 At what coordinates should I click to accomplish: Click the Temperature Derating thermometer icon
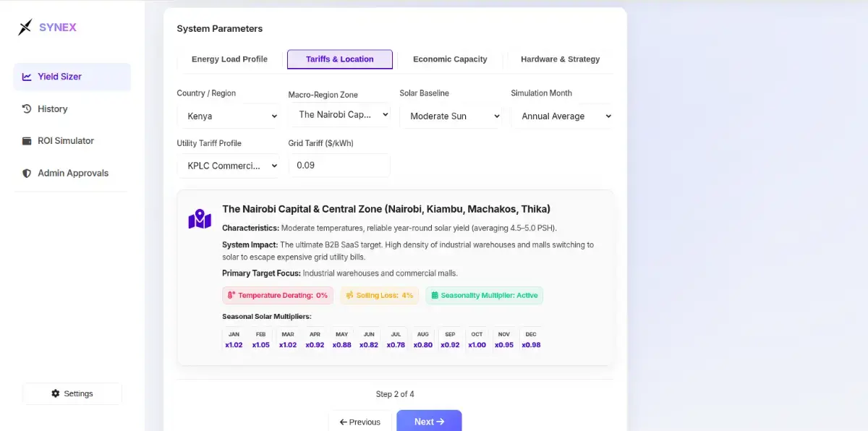point(231,295)
